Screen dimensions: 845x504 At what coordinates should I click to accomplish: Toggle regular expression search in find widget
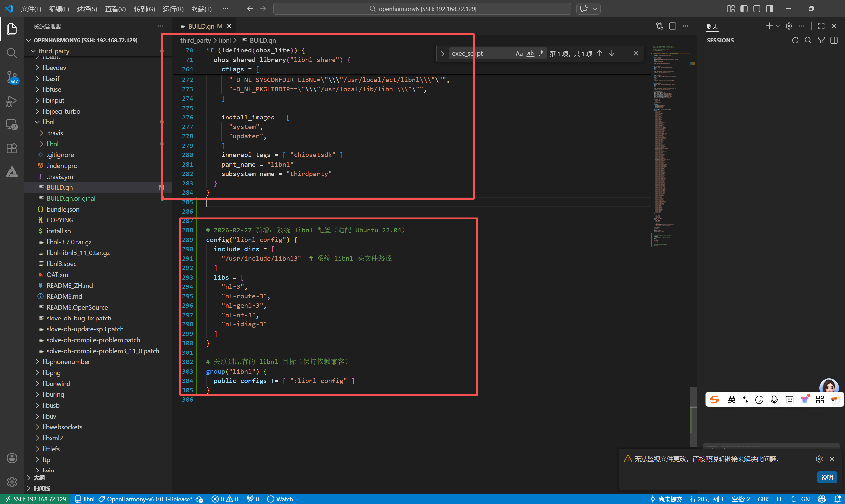pyautogui.click(x=541, y=54)
